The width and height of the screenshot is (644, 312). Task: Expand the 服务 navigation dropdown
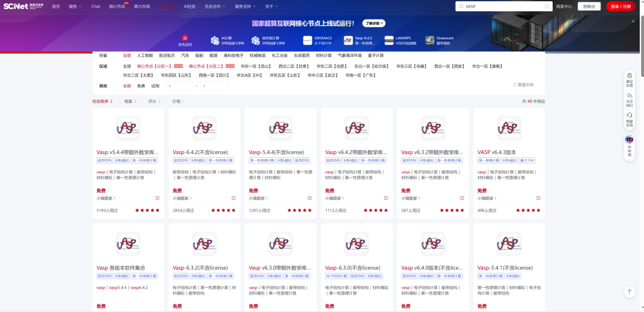tap(75, 7)
